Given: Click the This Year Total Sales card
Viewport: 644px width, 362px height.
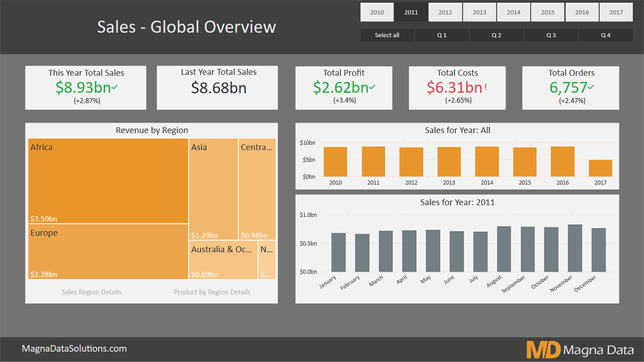Looking at the screenshot, I should [85, 87].
